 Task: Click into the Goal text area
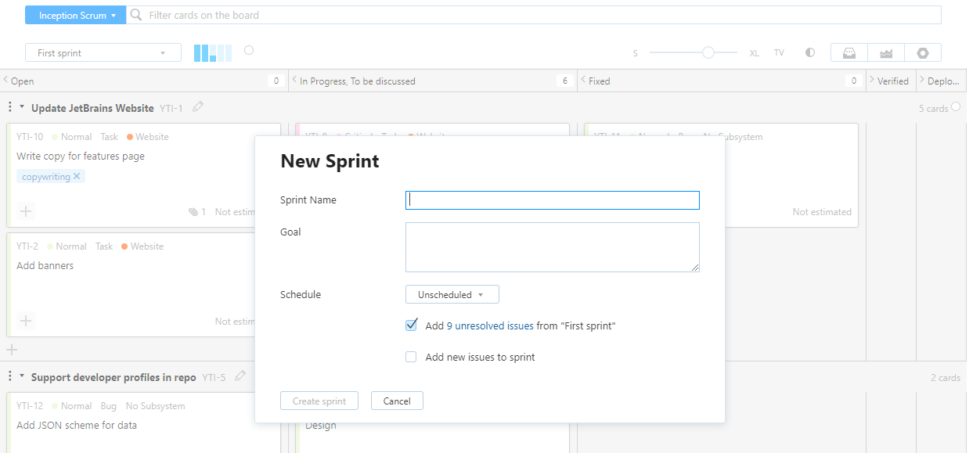[552, 247]
